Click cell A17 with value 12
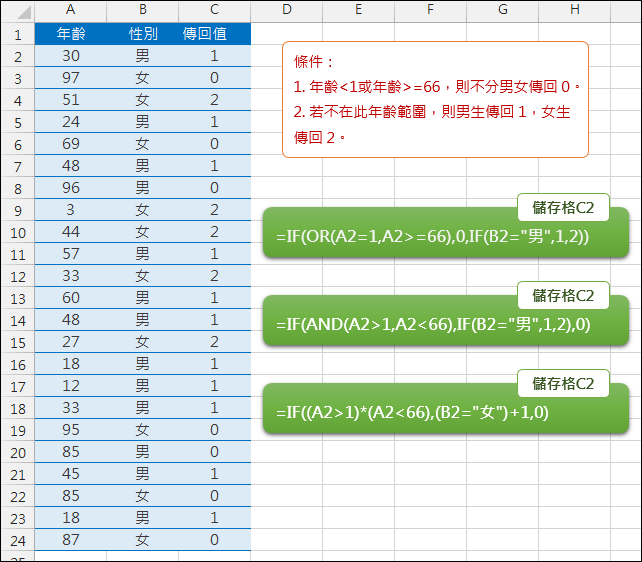Image resolution: width=642 pixels, height=562 pixels. coord(70,386)
